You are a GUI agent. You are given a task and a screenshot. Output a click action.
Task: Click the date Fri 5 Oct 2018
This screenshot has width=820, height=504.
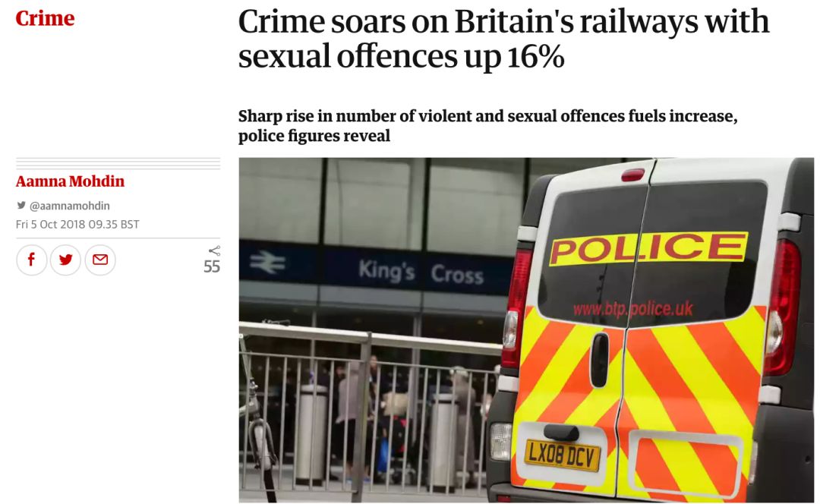point(51,224)
